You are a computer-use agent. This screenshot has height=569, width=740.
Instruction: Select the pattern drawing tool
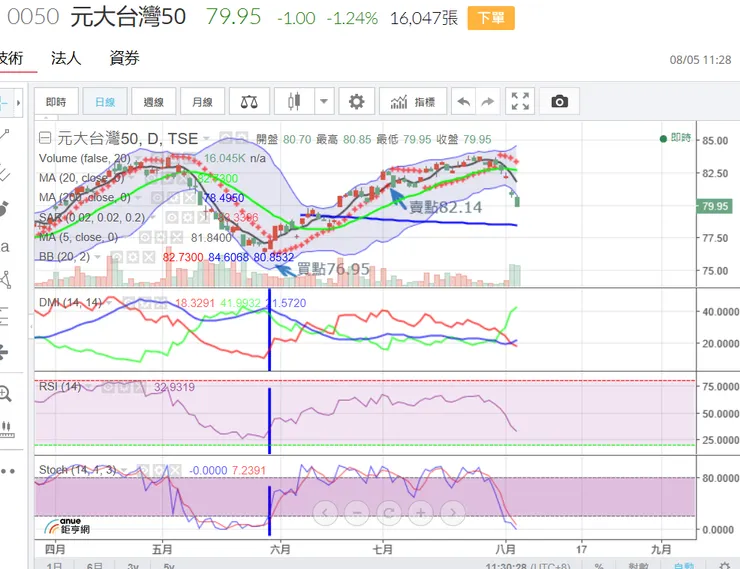pyautogui.click(x=5, y=280)
